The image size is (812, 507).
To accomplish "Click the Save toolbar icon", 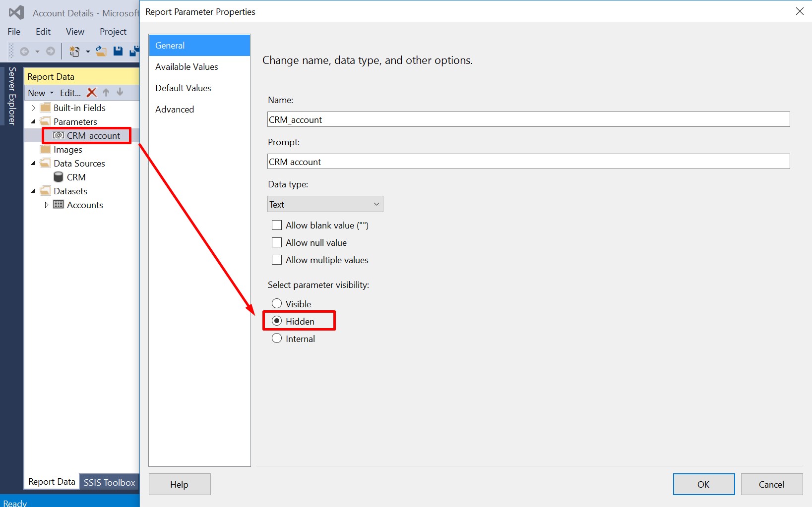I will tap(118, 51).
